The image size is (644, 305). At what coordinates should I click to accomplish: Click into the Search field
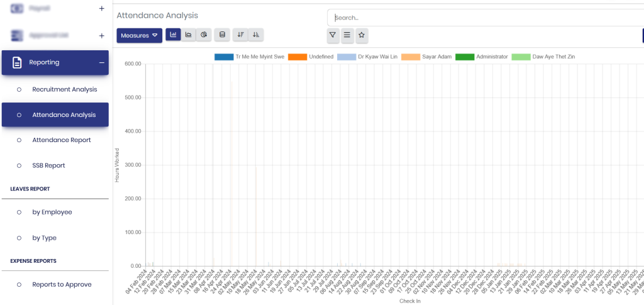[x=487, y=18]
